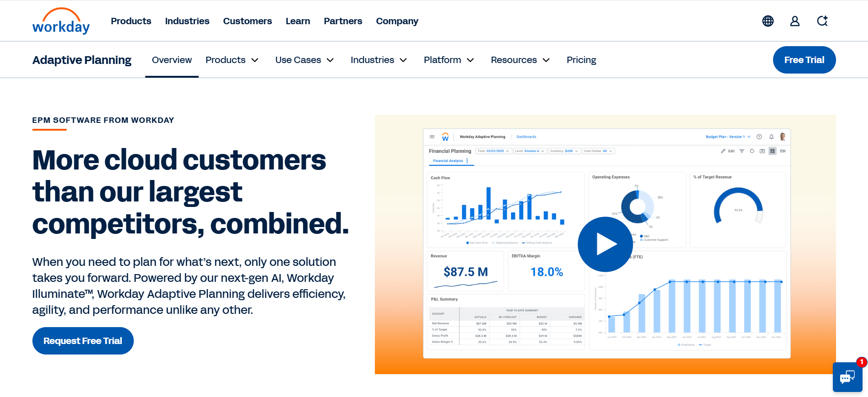Expand Platform dropdown
868x397 pixels.
pyautogui.click(x=449, y=60)
